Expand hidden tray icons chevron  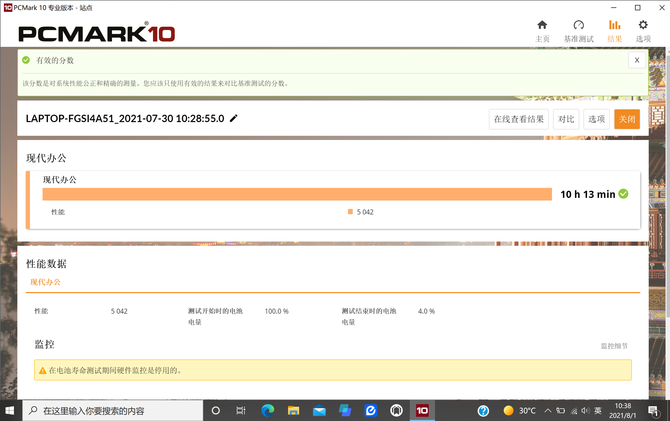click(x=548, y=411)
